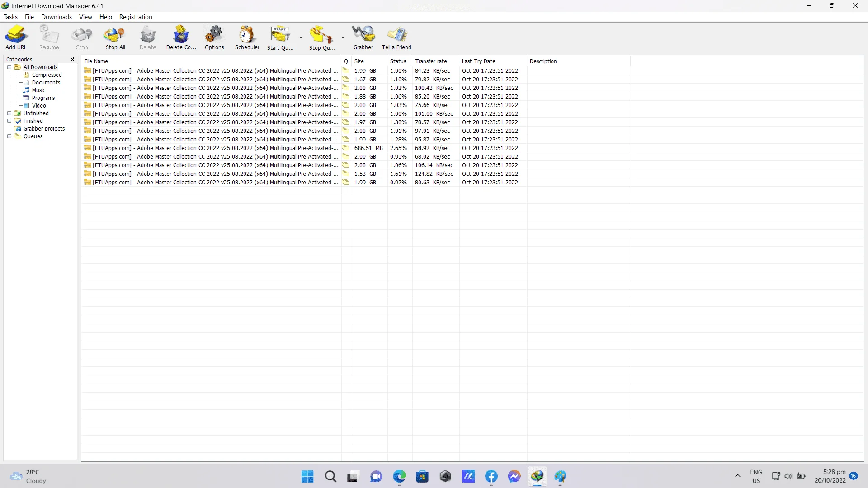Open the clock and date flyout
This screenshot has width=868, height=488.
pos(830,476)
